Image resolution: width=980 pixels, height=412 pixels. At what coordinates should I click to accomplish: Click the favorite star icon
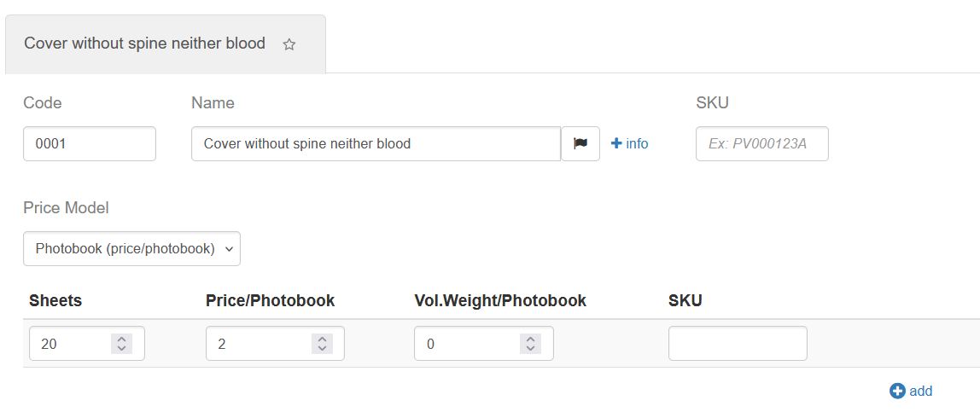click(289, 44)
